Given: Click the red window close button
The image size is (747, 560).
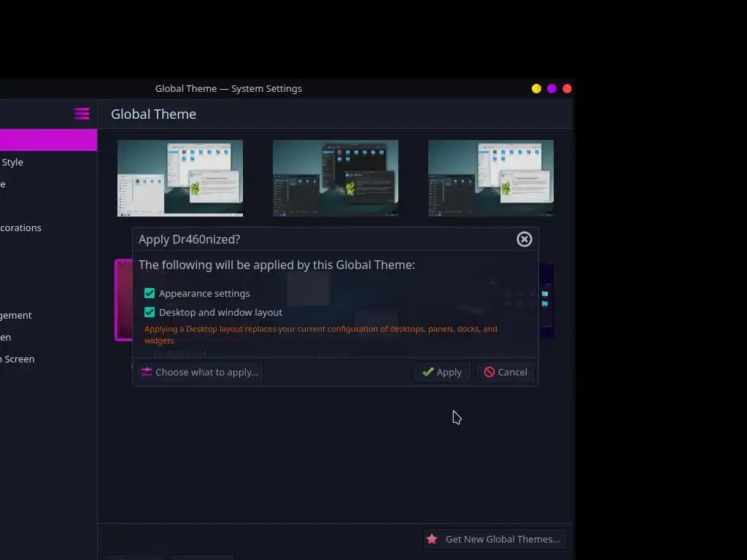Looking at the screenshot, I should pos(567,88).
